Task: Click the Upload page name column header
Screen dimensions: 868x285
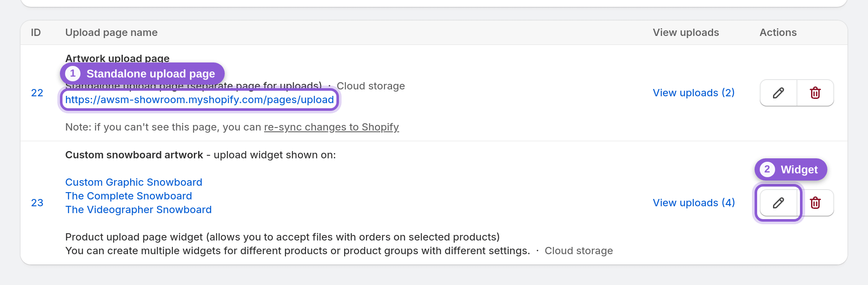Action: click(x=111, y=33)
